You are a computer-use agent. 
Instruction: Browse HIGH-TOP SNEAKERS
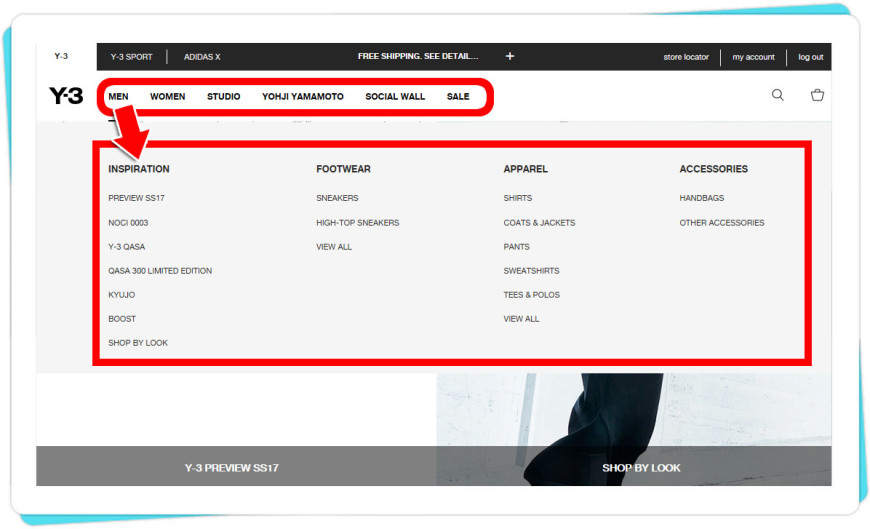(x=358, y=223)
